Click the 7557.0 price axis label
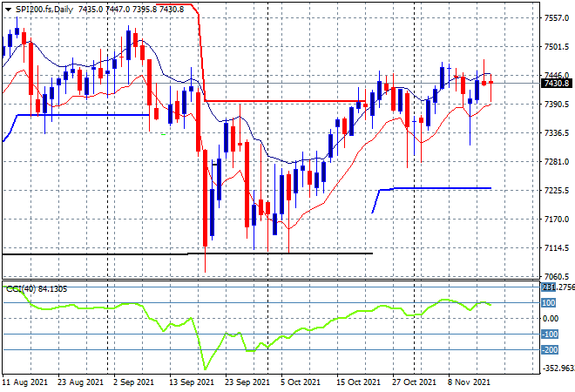Screen dimensions: 575x392 coord(557,18)
